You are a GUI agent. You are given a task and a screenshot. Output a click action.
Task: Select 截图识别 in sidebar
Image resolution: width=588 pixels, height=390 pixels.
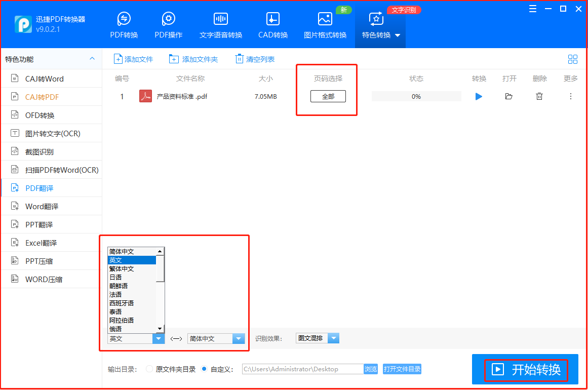pos(52,151)
